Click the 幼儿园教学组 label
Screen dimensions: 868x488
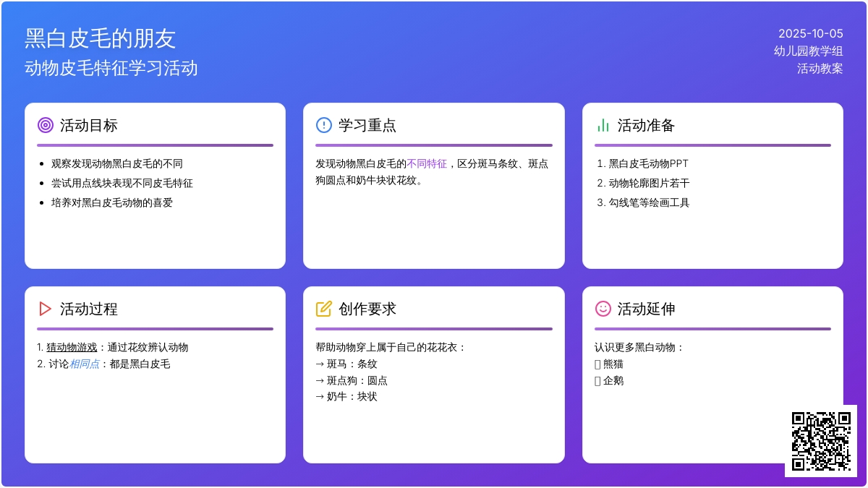(808, 51)
